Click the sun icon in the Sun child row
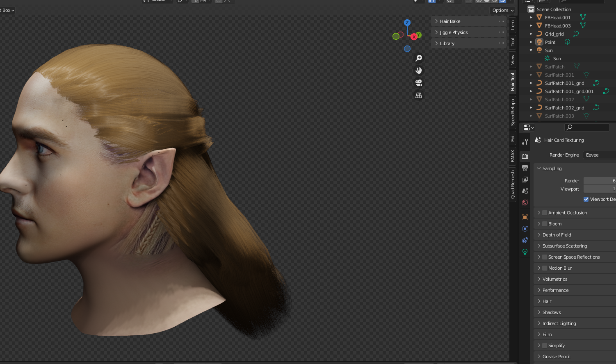The image size is (616, 364). tap(548, 58)
